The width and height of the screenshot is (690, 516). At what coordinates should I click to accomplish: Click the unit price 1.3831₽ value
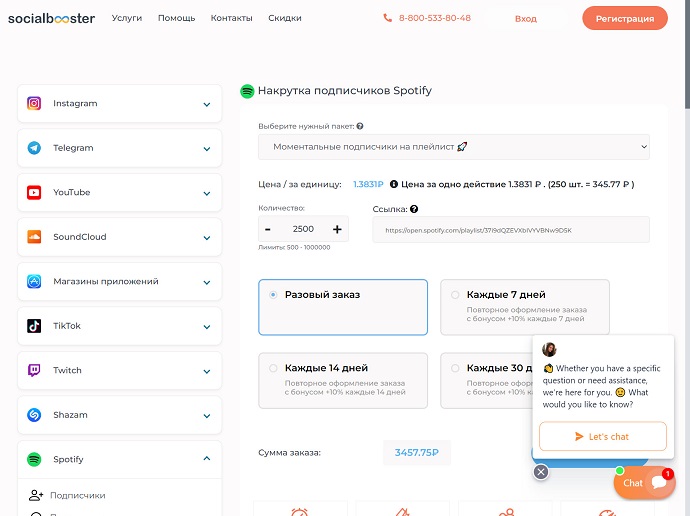368,184
